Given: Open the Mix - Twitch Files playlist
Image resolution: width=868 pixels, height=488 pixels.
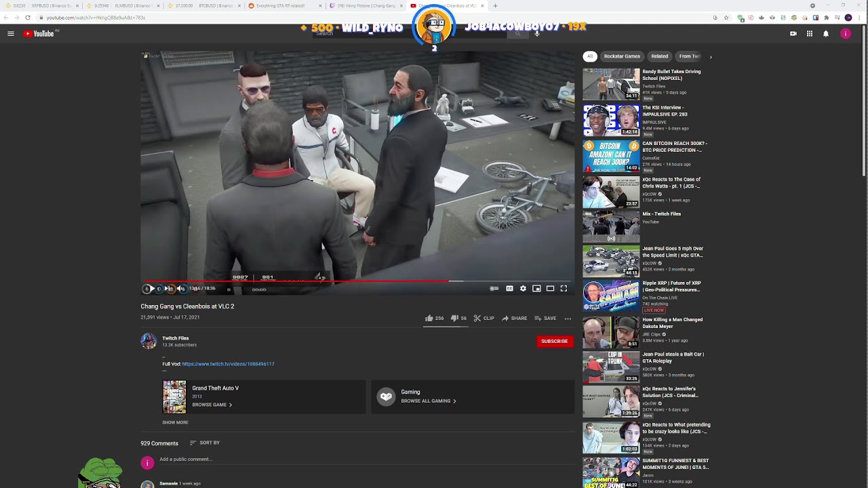Looking at the screenshot, I should pyautogui.click(x=661, y=213).
